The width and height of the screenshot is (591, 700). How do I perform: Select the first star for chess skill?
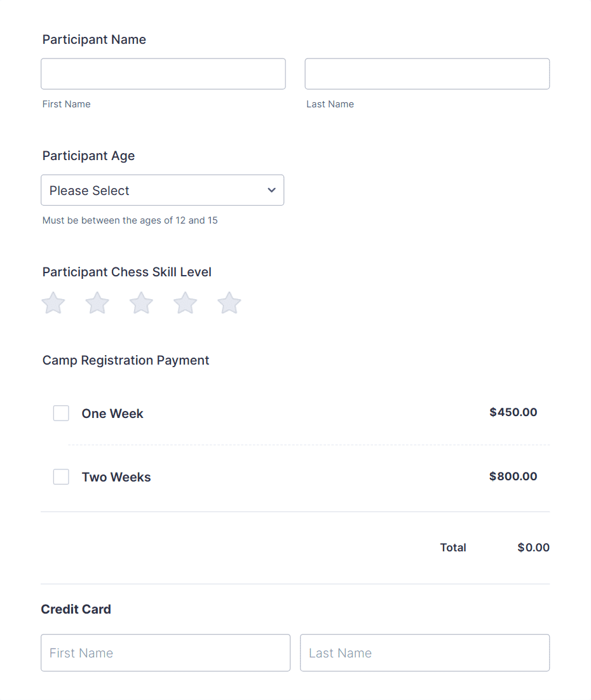pos(53,303)
